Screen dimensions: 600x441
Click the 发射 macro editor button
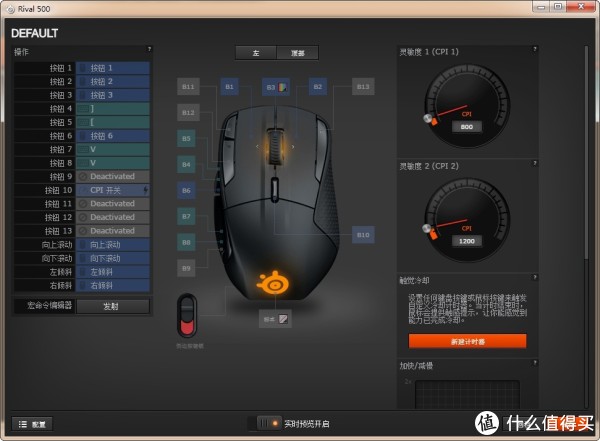pos(112,306)
